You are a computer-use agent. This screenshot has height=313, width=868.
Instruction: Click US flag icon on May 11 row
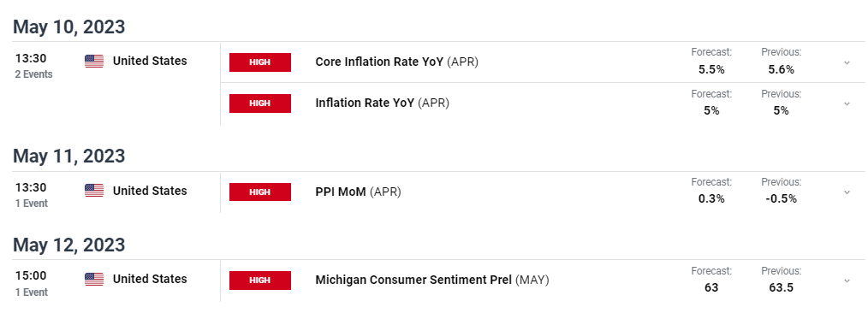click(94, 191)
